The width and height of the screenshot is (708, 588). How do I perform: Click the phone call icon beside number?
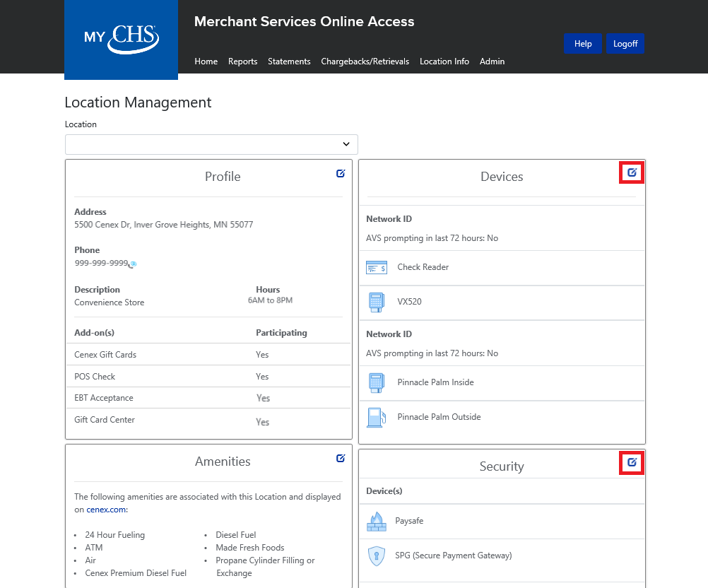click(x=133, y=264)
